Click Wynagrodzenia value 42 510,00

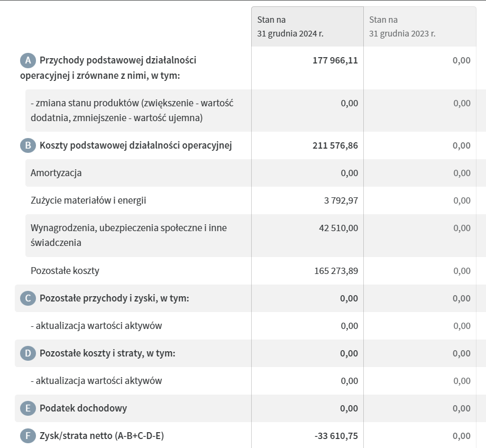[x=339, y=228]
